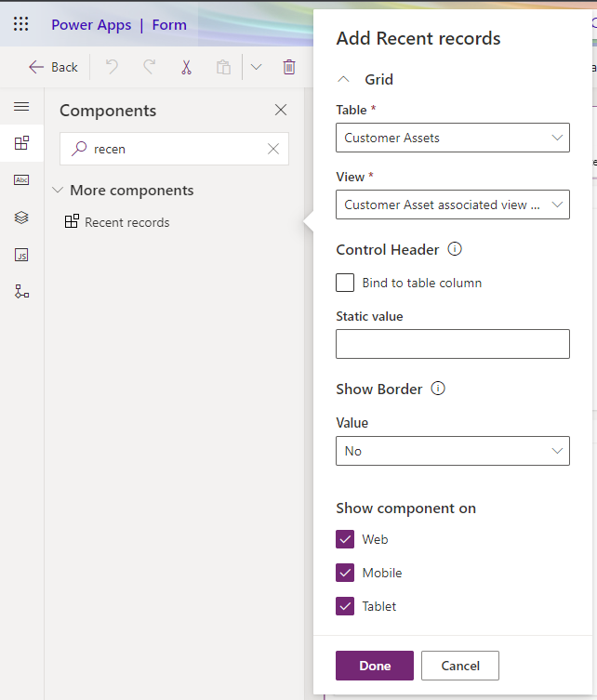This screenshot has width=597, height=700.
Task: Click the Delete trash can icon
Action: 289,67
